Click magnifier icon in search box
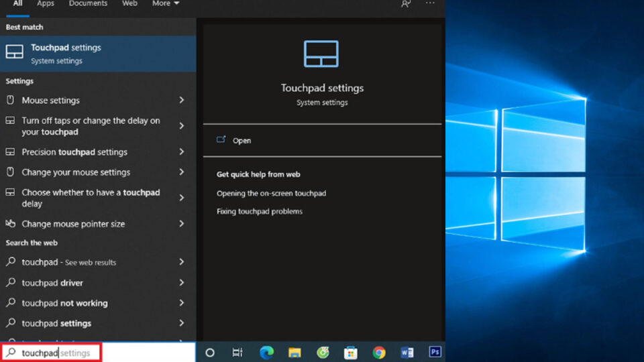Image resolution: width=644 pixels, height=362 pixels. pos(11,352)
